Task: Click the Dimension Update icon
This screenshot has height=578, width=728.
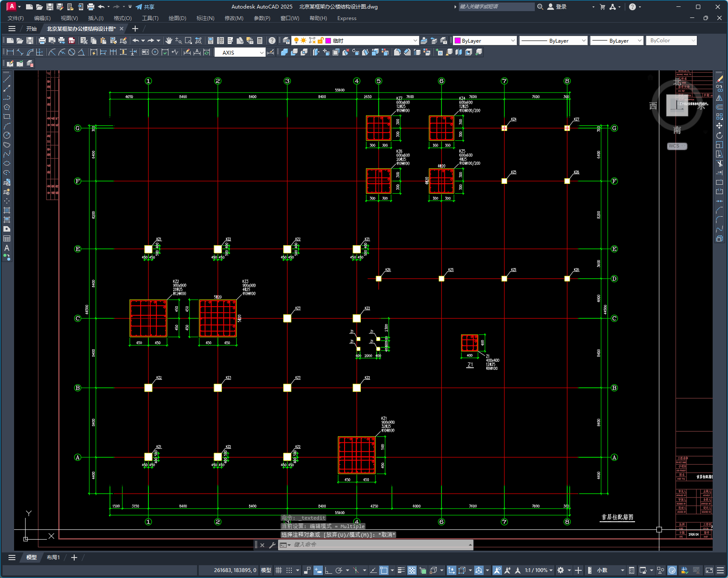Action: 207,52
